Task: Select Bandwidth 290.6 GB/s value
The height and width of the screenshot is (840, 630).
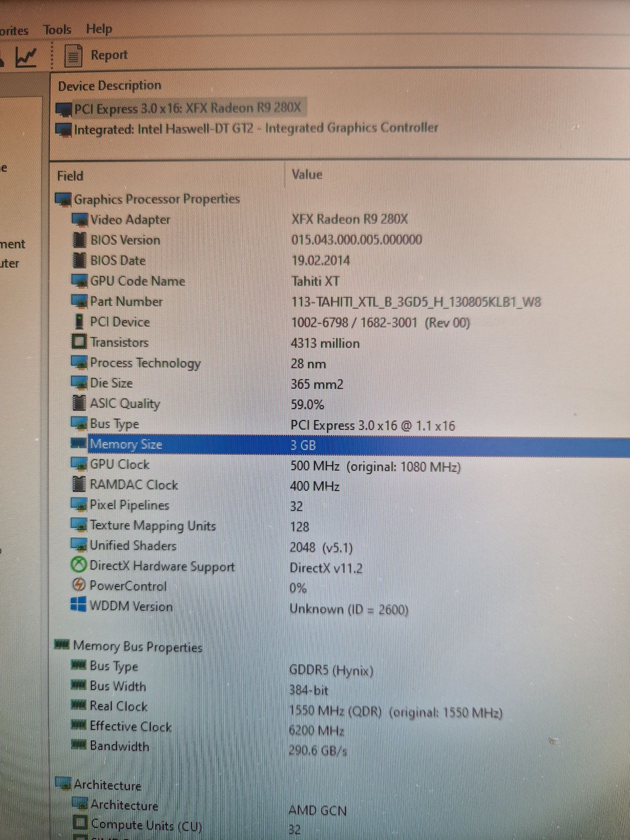Action: tap(318, 751)
